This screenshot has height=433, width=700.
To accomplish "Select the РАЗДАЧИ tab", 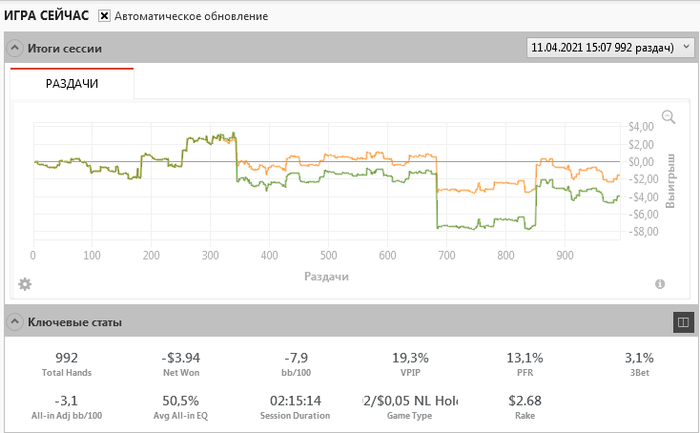I will (x=72, y=85).
